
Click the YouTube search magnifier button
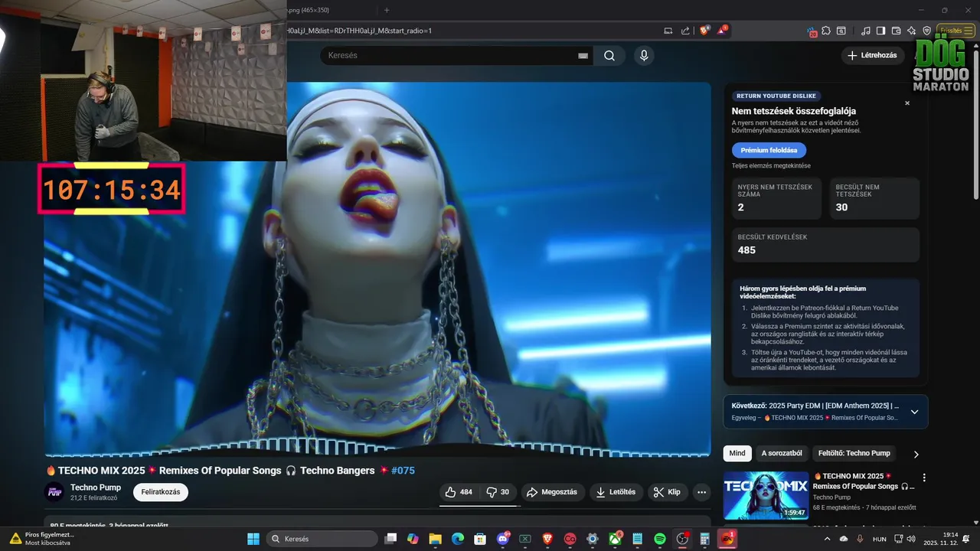click(609, 55)
